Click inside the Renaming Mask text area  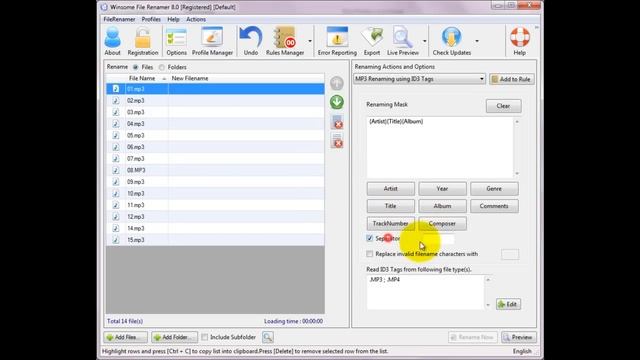click(x=440, y=147)
